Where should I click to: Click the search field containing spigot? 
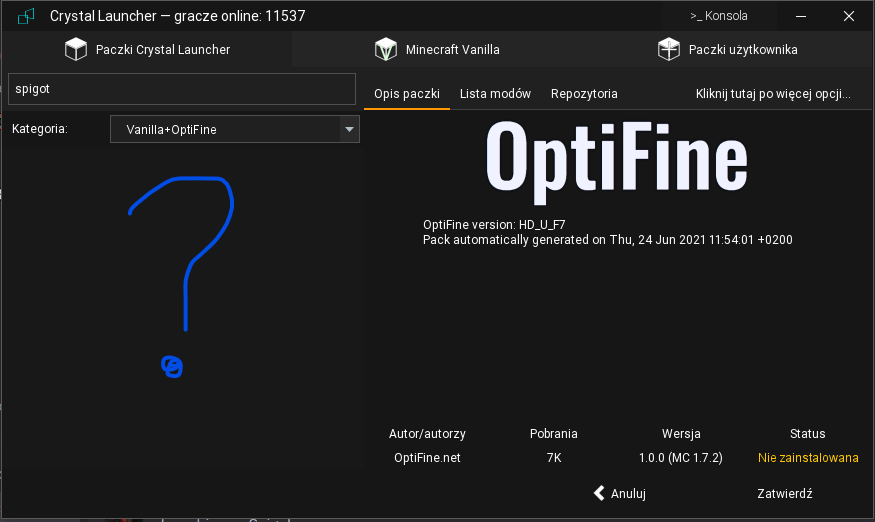tap(182, 89)
